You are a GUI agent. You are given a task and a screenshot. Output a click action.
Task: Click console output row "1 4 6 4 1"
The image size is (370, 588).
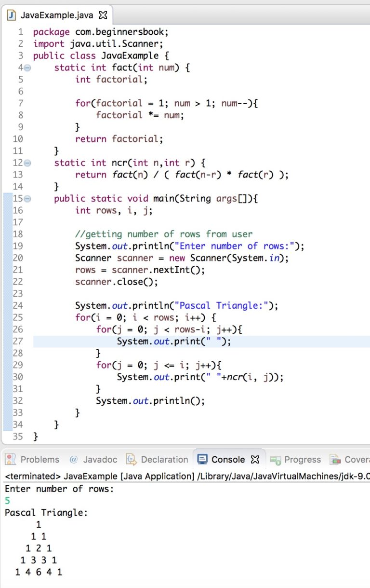(39, 572)
